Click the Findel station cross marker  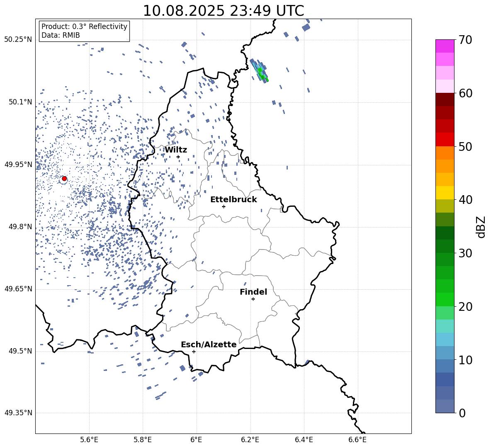(253, 299)
